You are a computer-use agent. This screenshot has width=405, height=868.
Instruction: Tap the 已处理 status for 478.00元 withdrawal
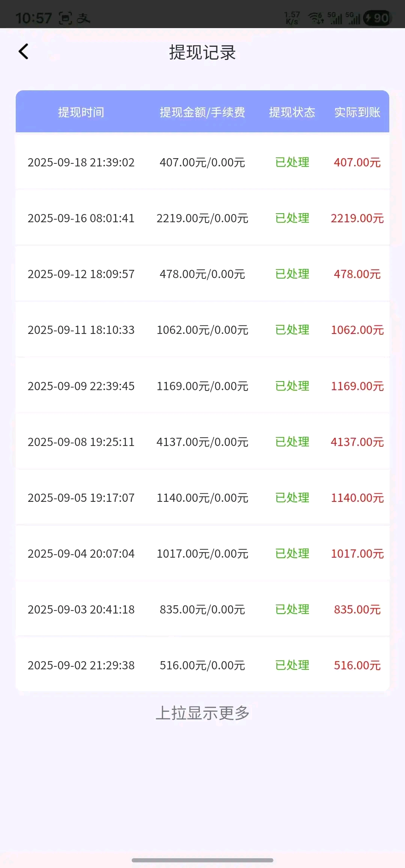(x=292, y=274)
